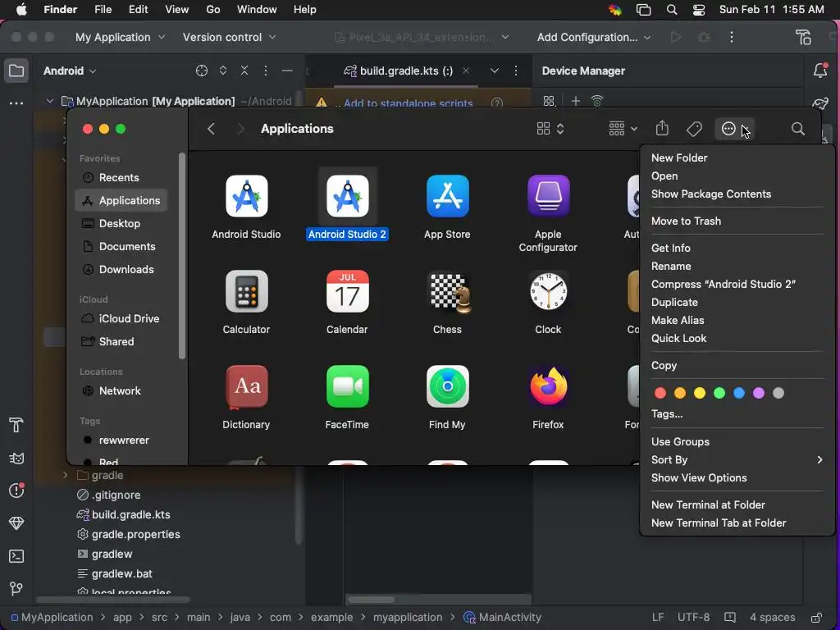Click the Dictionary app icon
This screenshot has width=840, height=630.
click(246, 387)
